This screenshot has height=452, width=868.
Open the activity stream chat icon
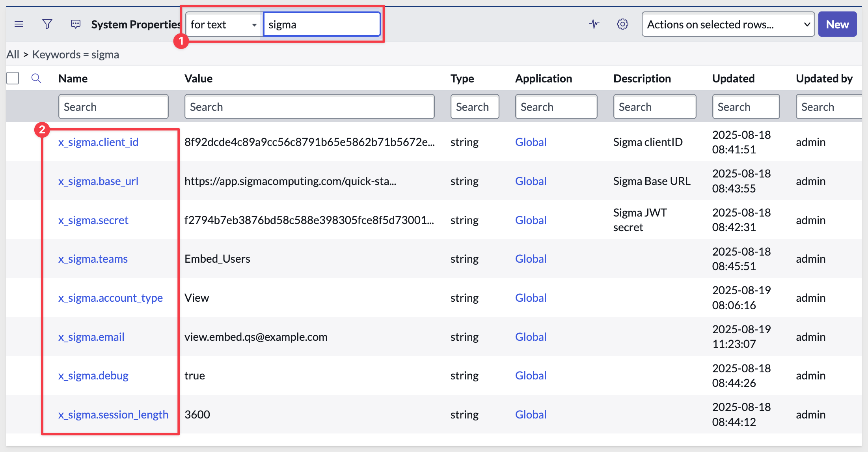tap(76, 24)
